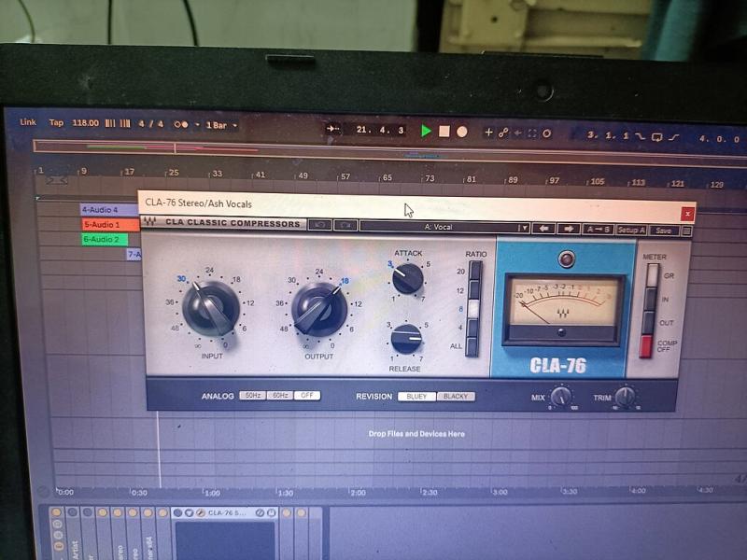Toggle the Link sync button
This screenshot has height=560, width=747.
(x=28, y=122)
